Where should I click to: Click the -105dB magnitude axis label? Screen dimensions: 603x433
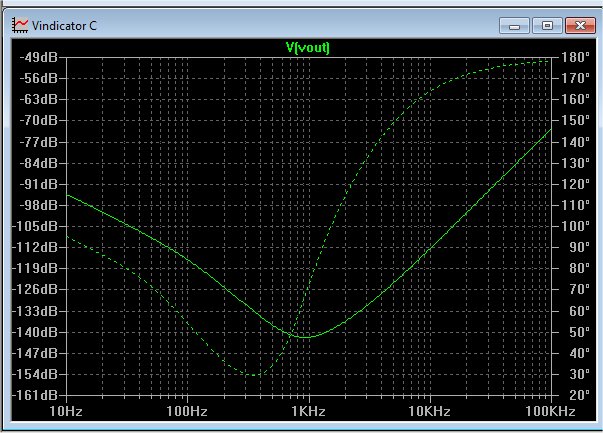coord(35,226)
